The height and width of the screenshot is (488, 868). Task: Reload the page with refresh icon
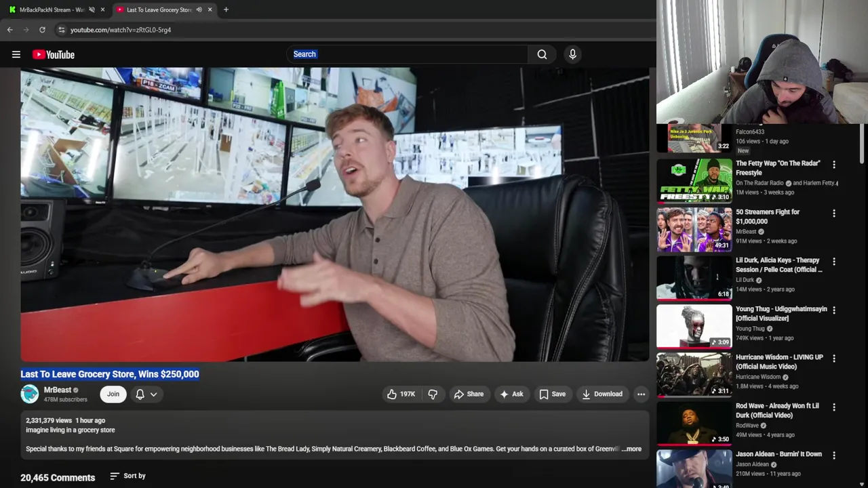click(42, 30)
